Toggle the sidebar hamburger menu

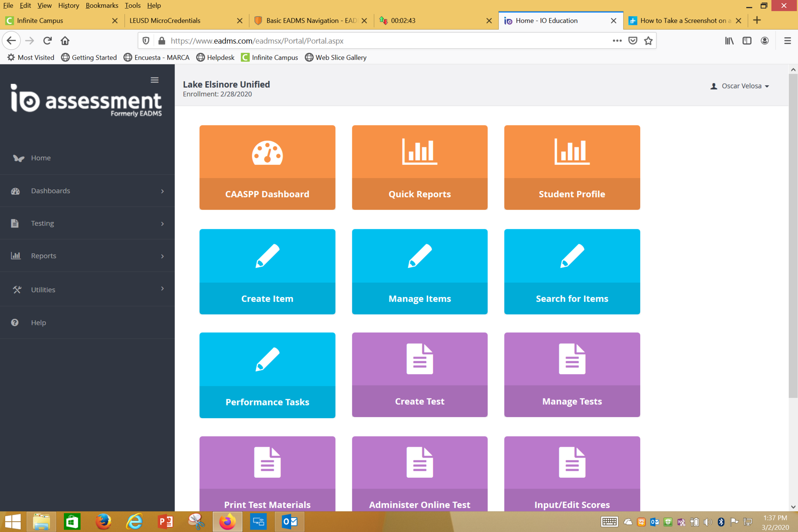pos(155,80)
